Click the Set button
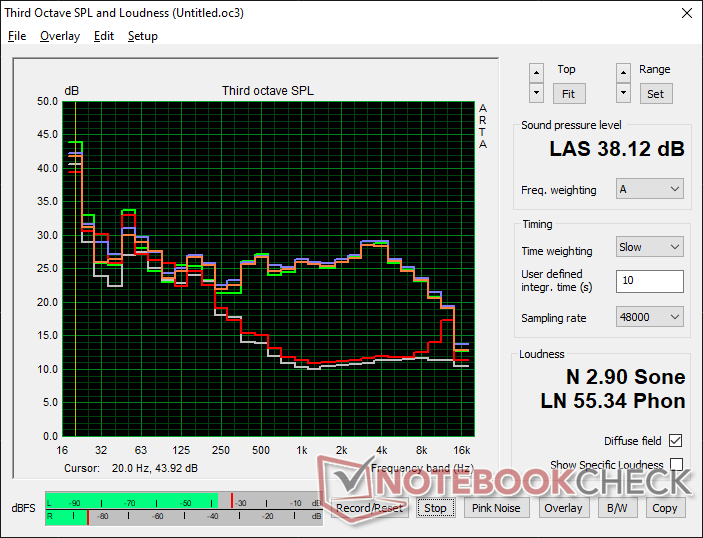Screen dimensions: 703x538 [655, 94]
